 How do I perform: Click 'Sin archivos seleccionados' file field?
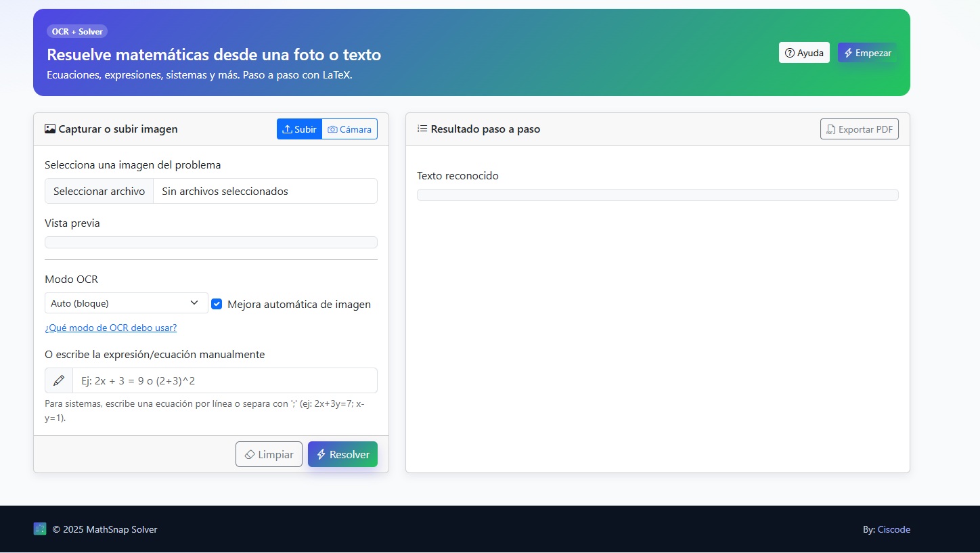click(x=265, y=191)
